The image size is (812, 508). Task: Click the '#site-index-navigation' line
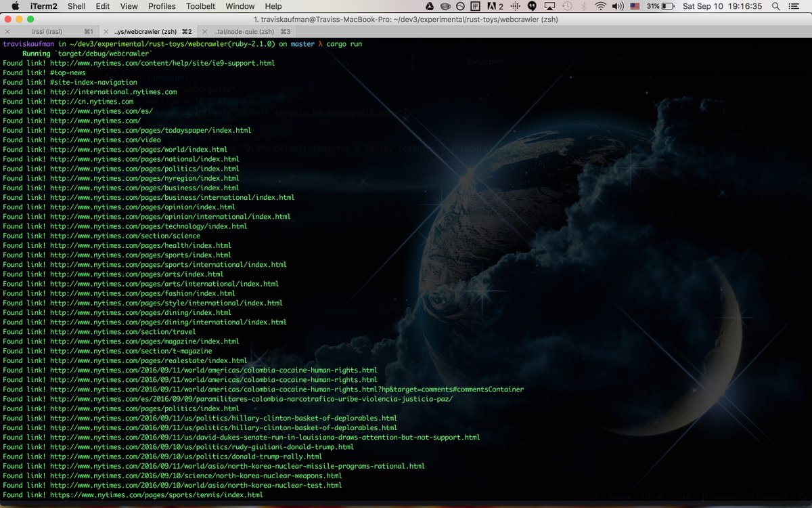click(x=70, y=82)
